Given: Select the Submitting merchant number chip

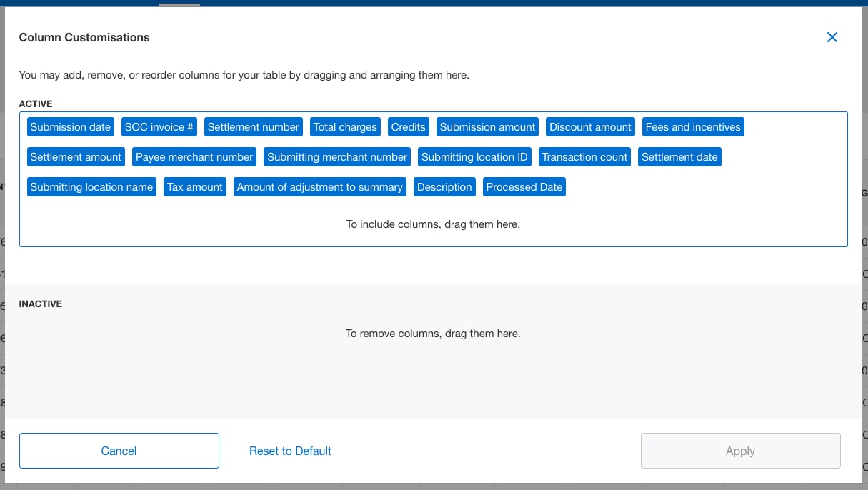Looking at the screenshot, I should [x=336, y=156].
